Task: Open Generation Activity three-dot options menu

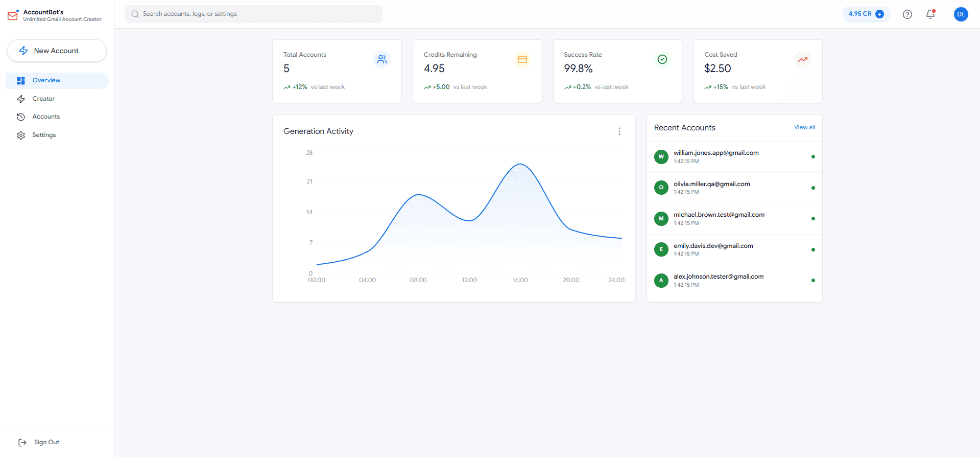Action: 619,131
